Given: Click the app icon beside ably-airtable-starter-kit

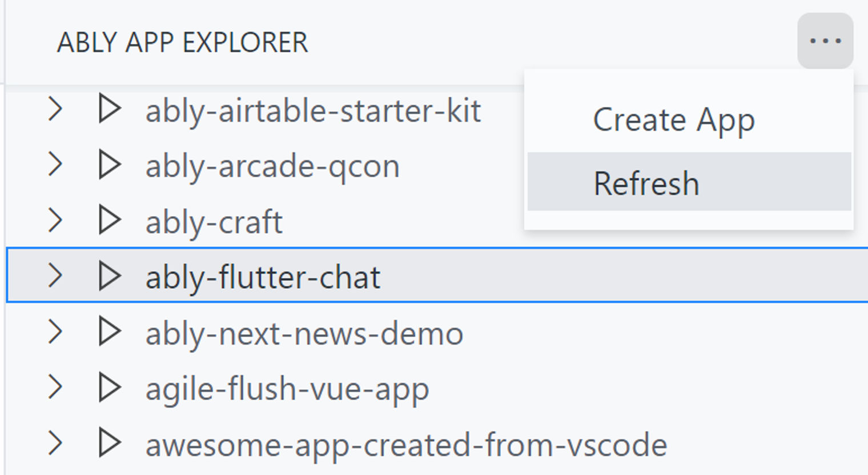Looking at the screenshot, I should coord(110,110).
